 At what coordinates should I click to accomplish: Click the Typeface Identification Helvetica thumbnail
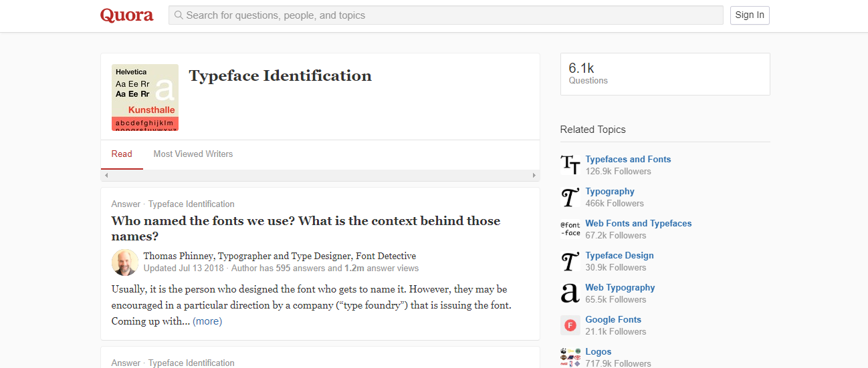[x=145, y=98]
